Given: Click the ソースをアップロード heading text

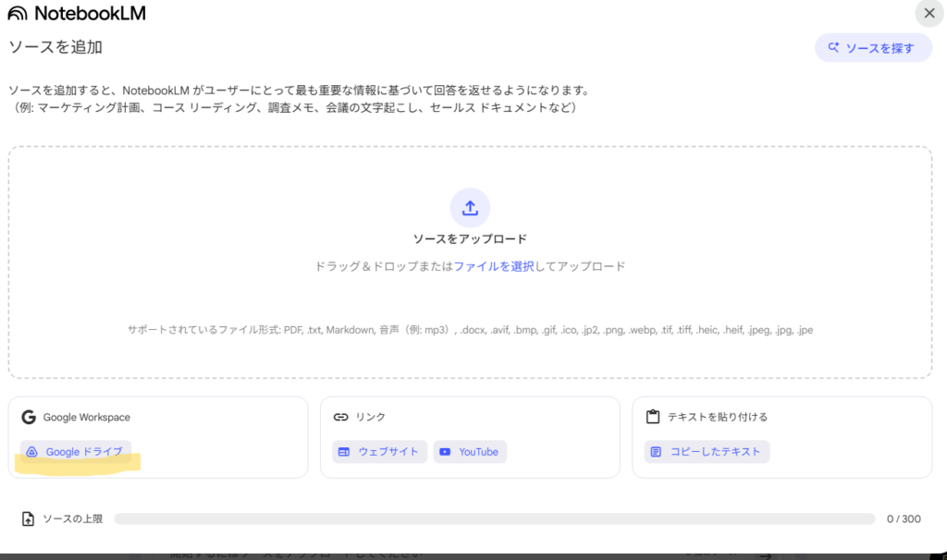Looking at the screenshot, I should pos(470,239).
